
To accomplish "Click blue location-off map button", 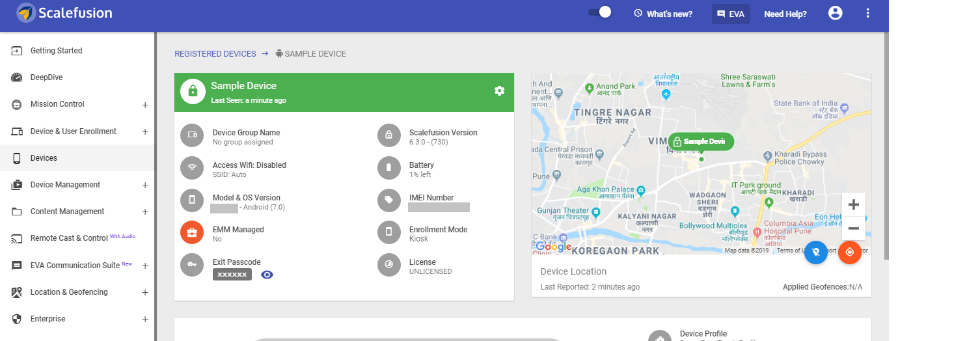I will click(x=816, y=252).
